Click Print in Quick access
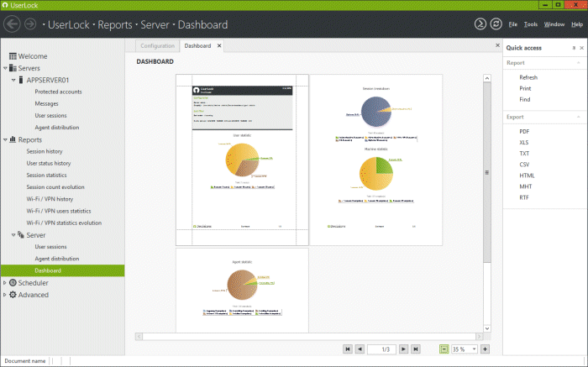The image size is (588, 367). point(525,88)
